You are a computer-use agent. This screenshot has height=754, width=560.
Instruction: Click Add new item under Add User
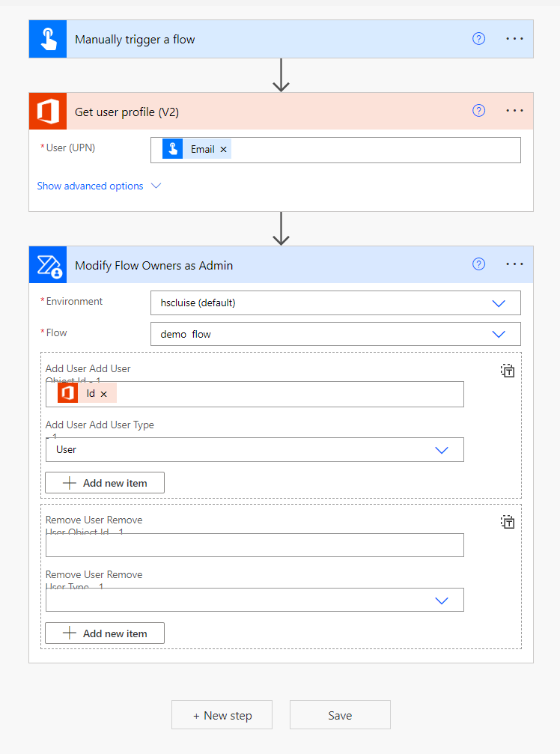coord(105,483)
